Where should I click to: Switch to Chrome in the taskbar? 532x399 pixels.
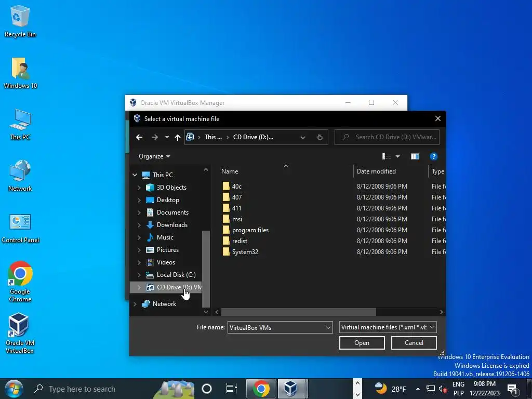261,389
